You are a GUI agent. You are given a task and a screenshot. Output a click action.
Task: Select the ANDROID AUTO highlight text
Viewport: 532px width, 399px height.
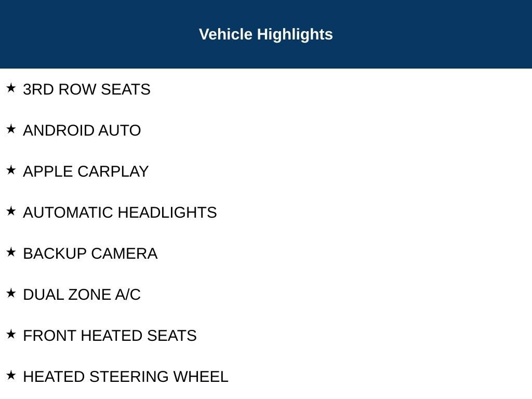[82, 130]
